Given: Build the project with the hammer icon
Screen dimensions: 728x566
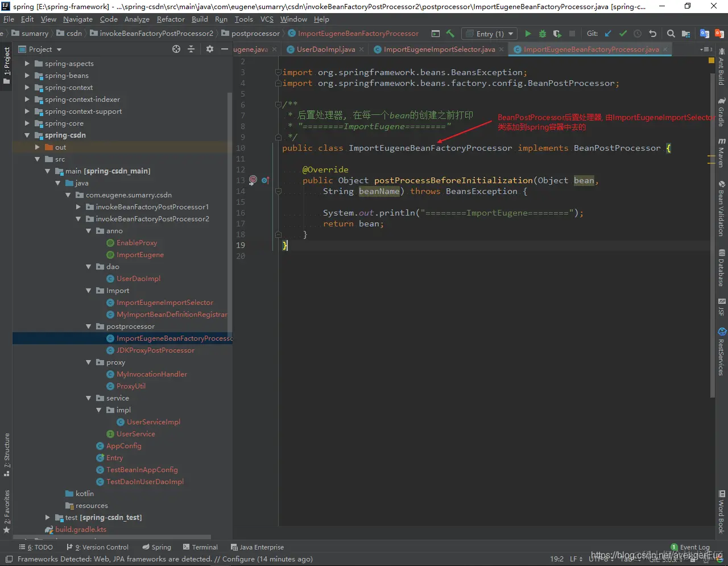Looking at the screenshot, I should click(450, 34).
